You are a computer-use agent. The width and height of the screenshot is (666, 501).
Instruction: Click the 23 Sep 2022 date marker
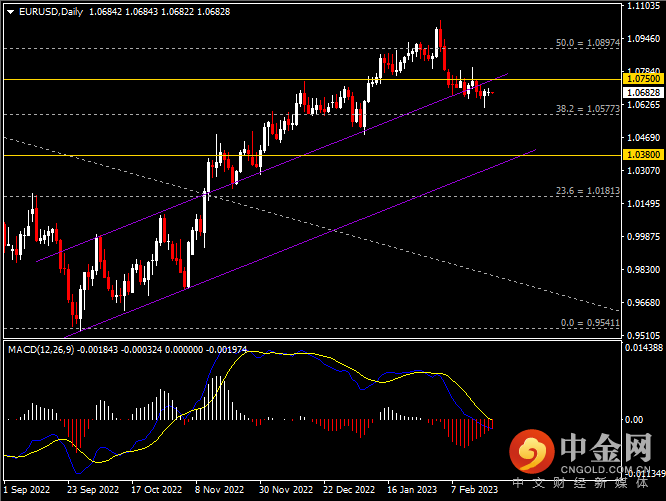click(92, 491)
